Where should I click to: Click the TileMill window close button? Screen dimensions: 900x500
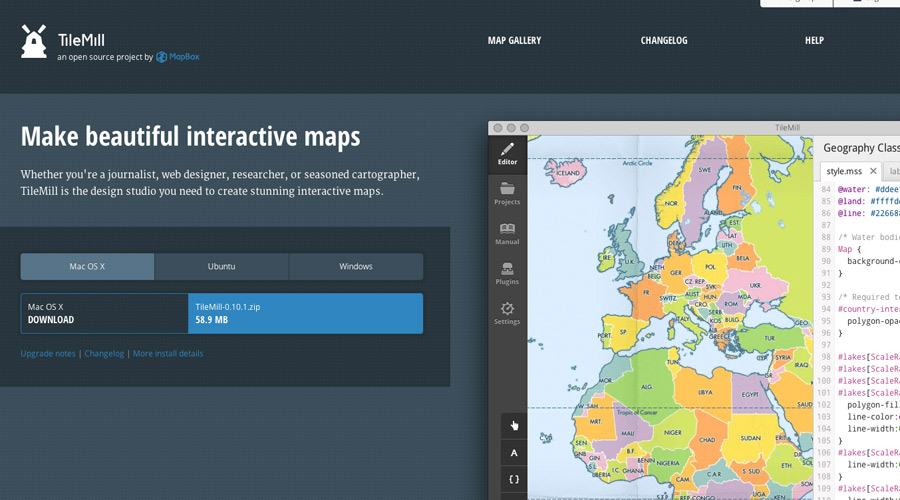tap(498, 128)
